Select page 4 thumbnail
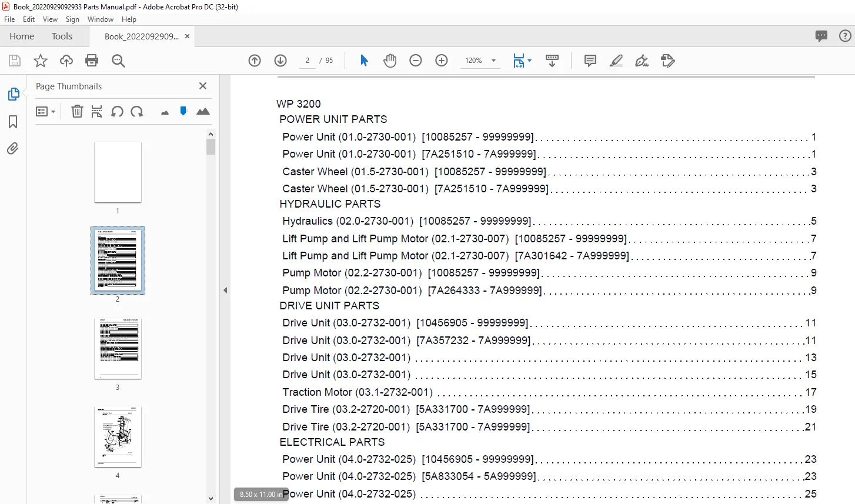 118,436
